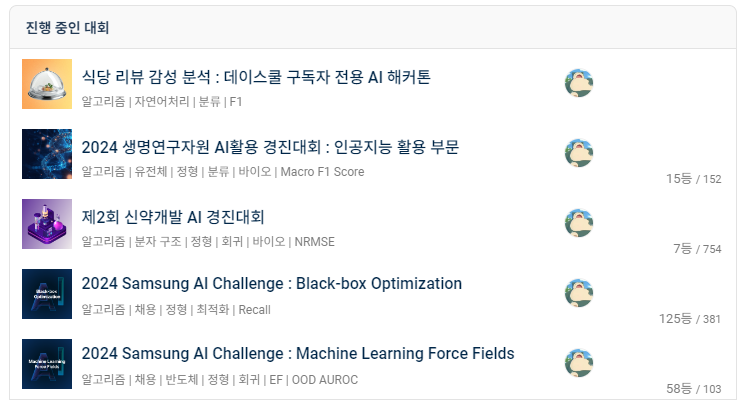Click avatar icon beside Black-box Optimization row
The height and width of the screenshot is (409, 746).
[x=579, y=293]
